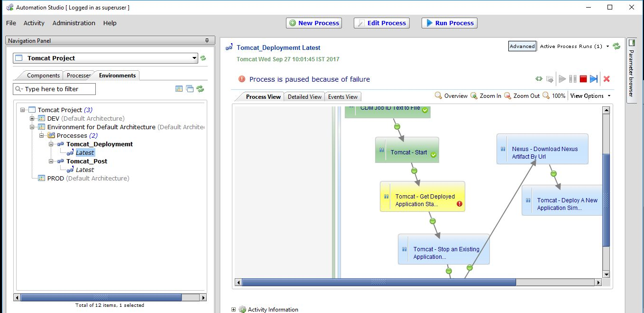Click the Tomcat_Deploymemt Latest process icon in header
Viewport: 644px width, 313px height.
229,47
